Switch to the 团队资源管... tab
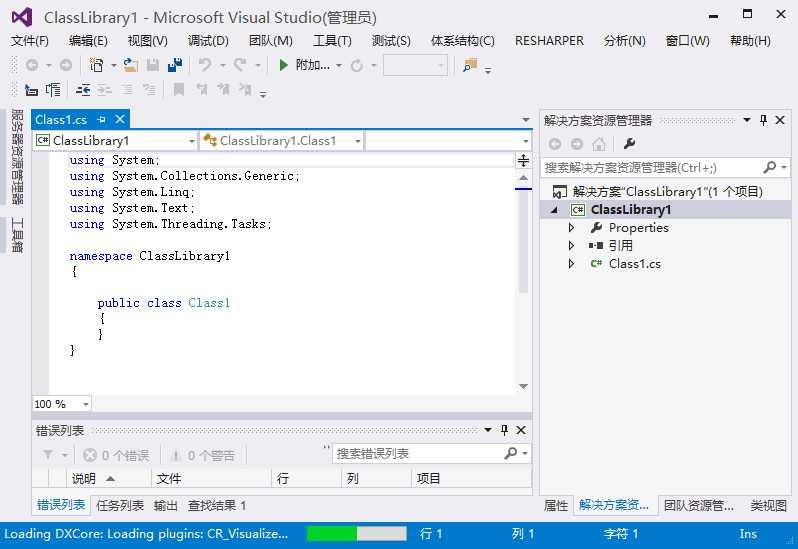 point(698,506)
